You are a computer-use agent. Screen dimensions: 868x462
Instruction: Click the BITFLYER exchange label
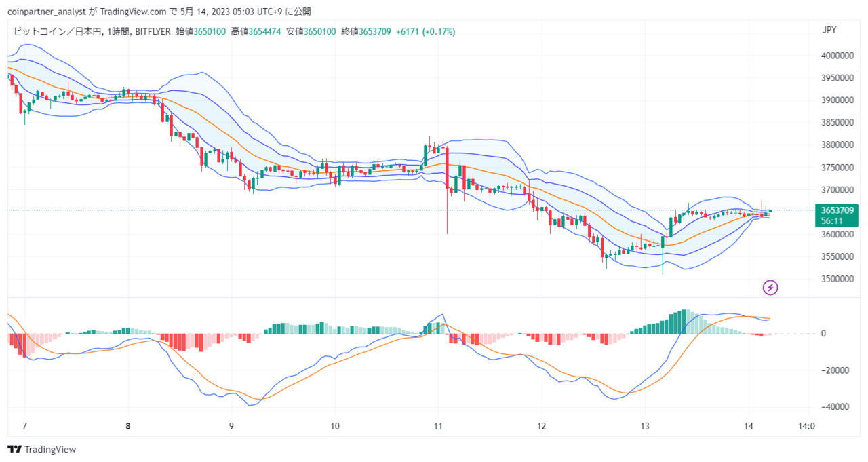[153, 31]
